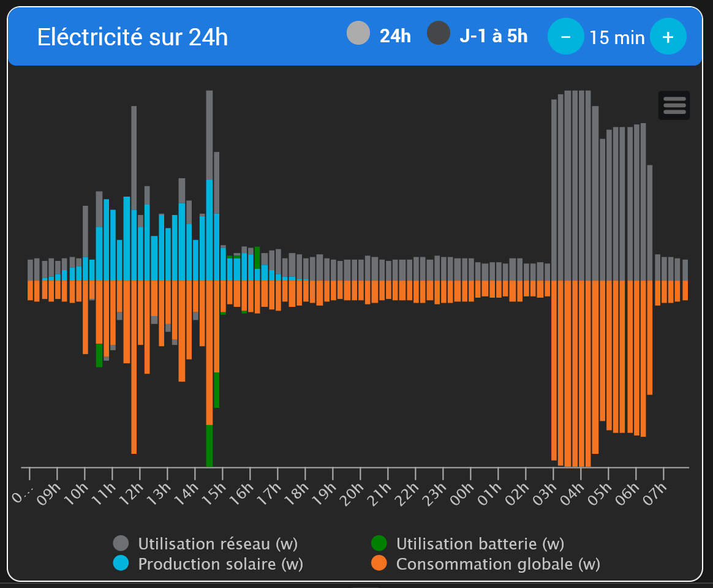Click the 15h axis label
713x588 pixels.
[x=214, y=494]
